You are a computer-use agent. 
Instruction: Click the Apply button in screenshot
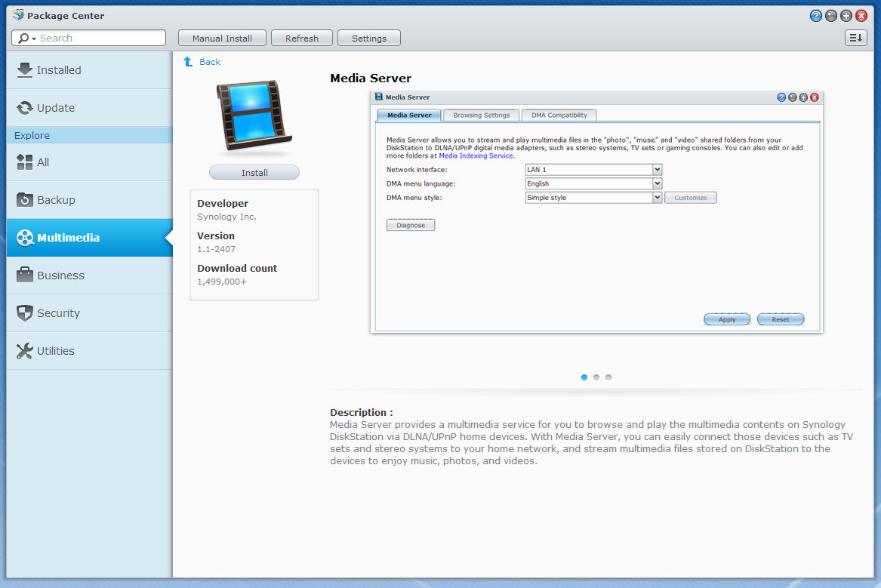coord(727,319)
